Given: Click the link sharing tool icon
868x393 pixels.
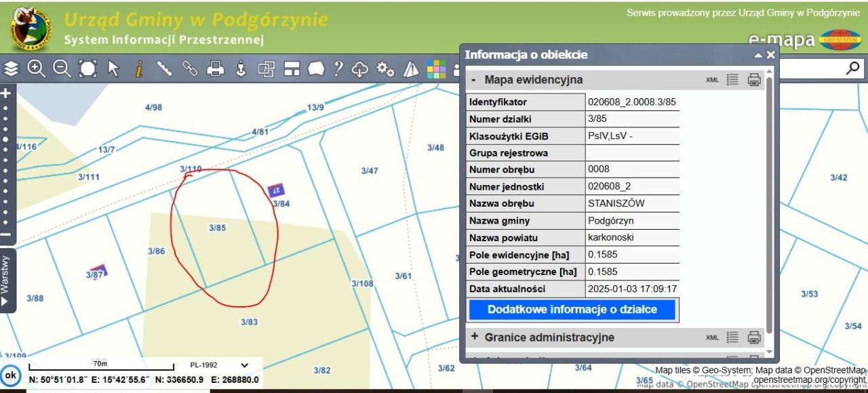Looking at the screenshot, I should click(x=190, y=68).
